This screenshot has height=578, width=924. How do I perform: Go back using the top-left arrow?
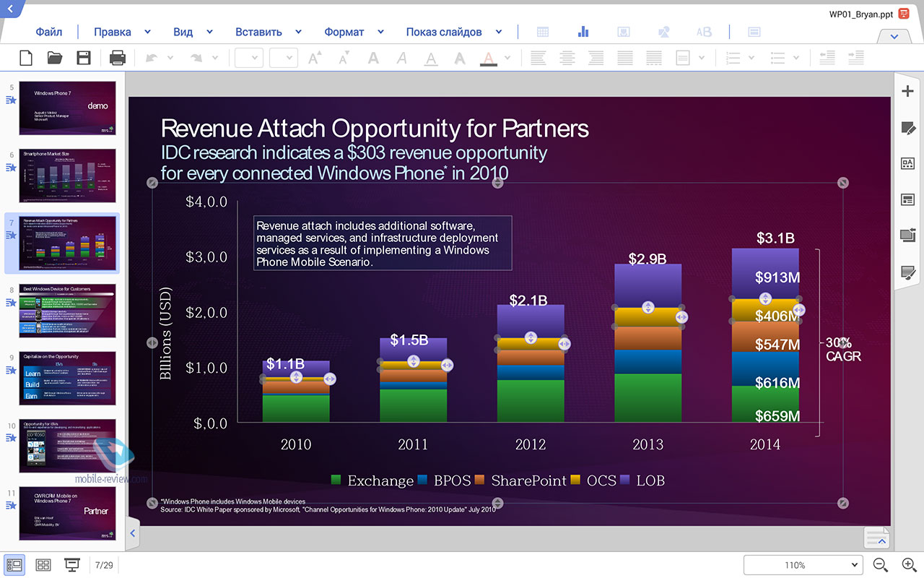(x=10, y=8)
